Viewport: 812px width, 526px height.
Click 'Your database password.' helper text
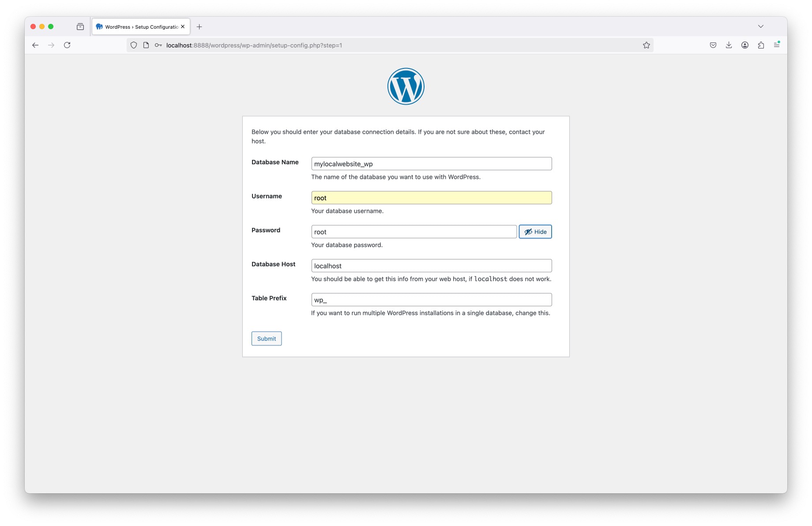[x=347, y=245]
